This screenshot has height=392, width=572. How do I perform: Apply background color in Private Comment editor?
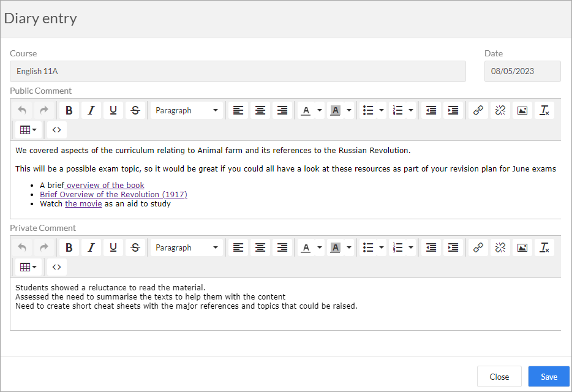point(336,247)
